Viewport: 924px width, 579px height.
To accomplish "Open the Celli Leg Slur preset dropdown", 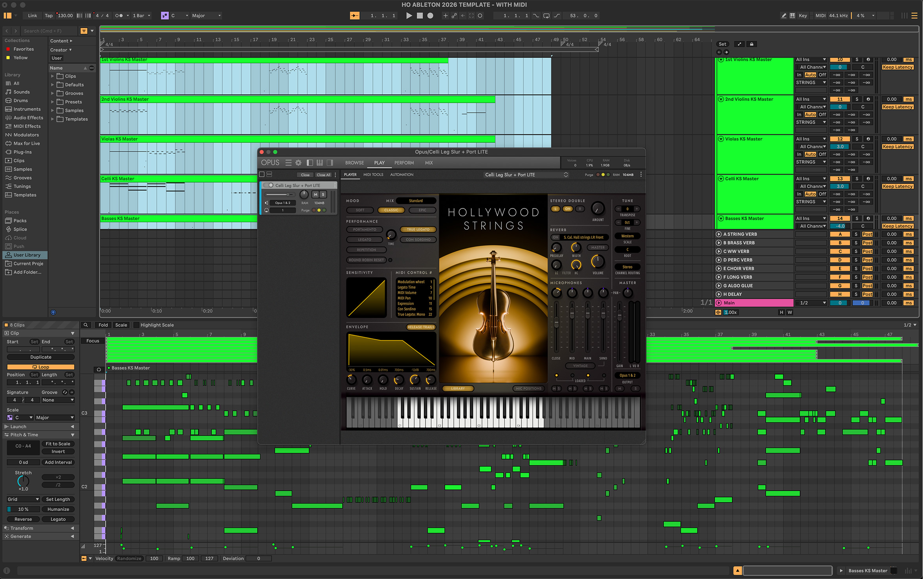I will 526,175.
